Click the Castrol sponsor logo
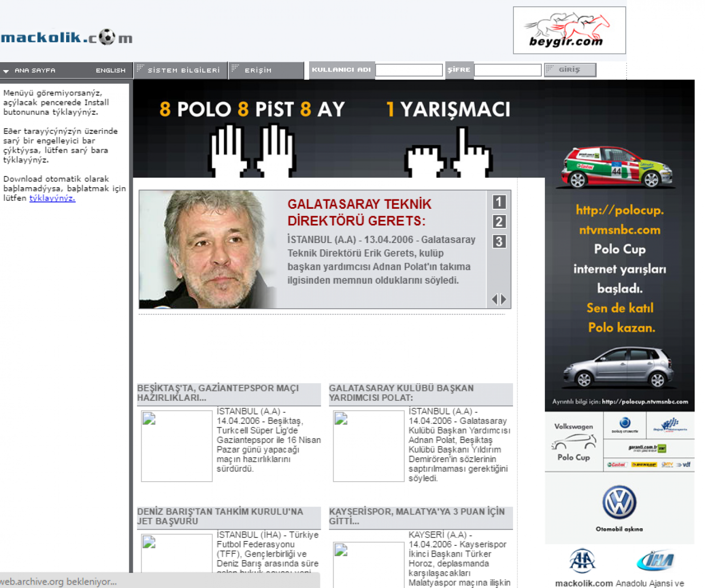This screenshot has height=588, width=705. [x=616, y=465]
